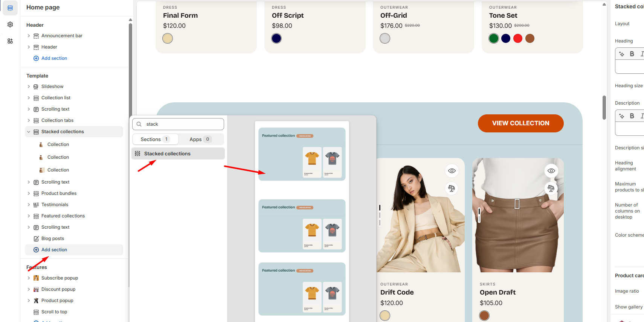Open theme settings gear icon
The width and height of the screenshot is (644, 322).
(x=10, y=24)
